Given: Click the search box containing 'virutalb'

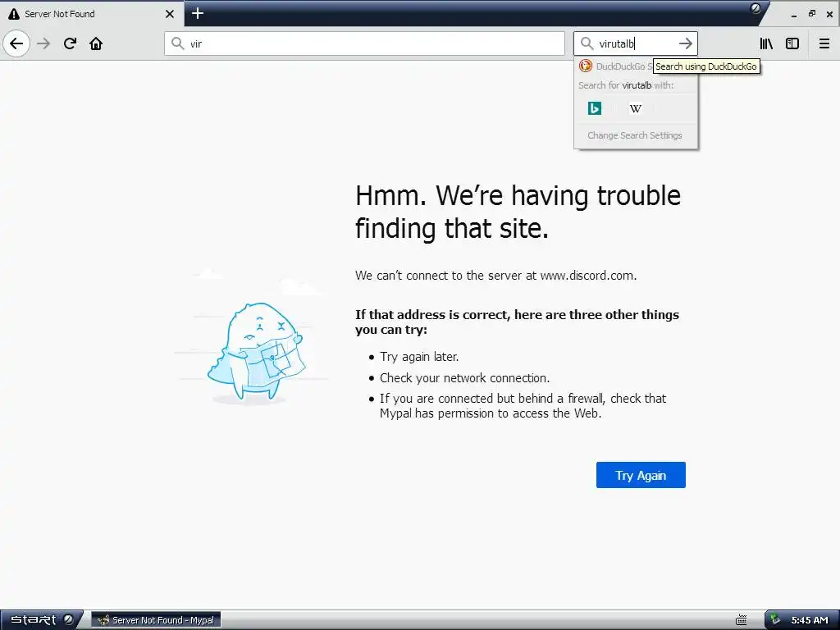Looking at the screenshot, I should 636,43.
